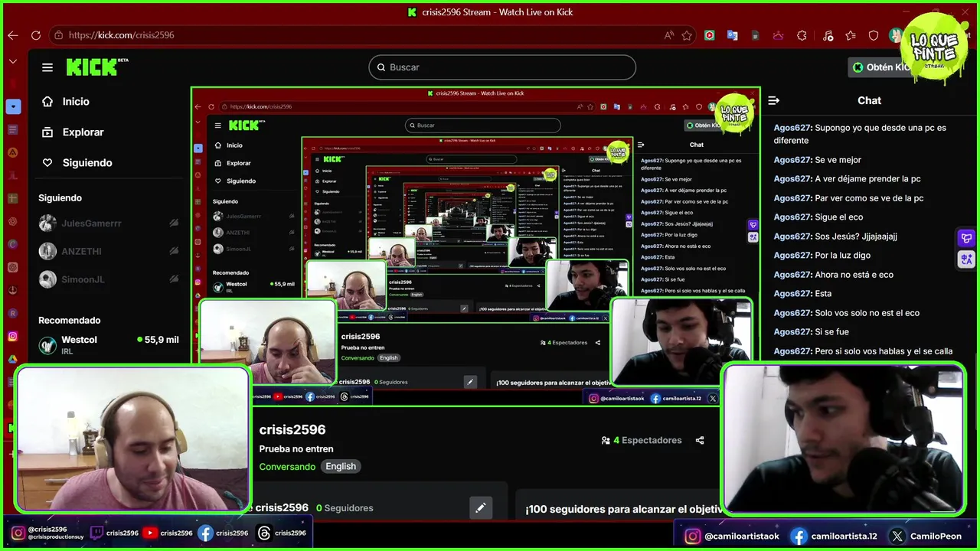Click purple floating icon above translate icon
980x551 pixels.
coord(966,239)
